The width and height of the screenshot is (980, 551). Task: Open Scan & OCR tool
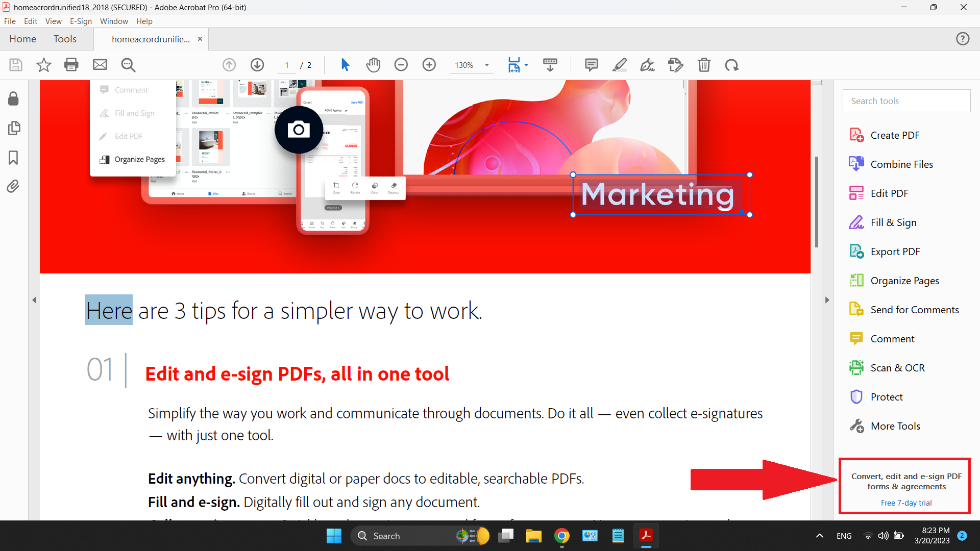tap(887, 368)
